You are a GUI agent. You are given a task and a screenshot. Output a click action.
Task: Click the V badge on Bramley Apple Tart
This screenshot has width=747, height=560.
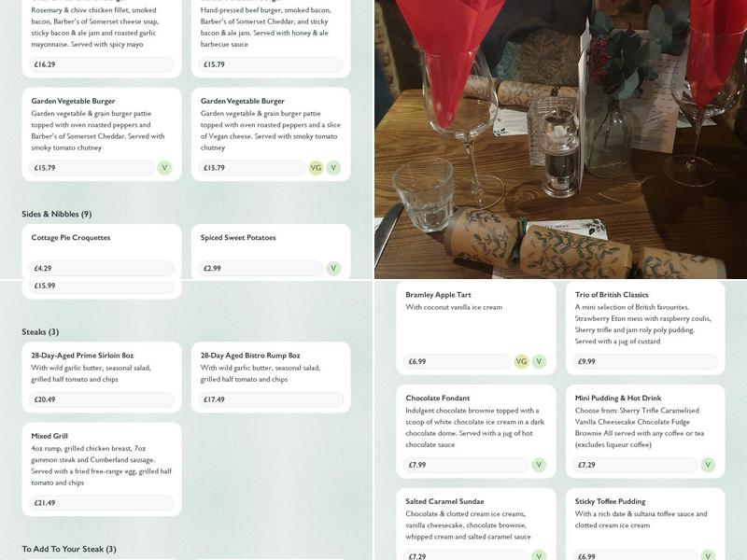539,361
